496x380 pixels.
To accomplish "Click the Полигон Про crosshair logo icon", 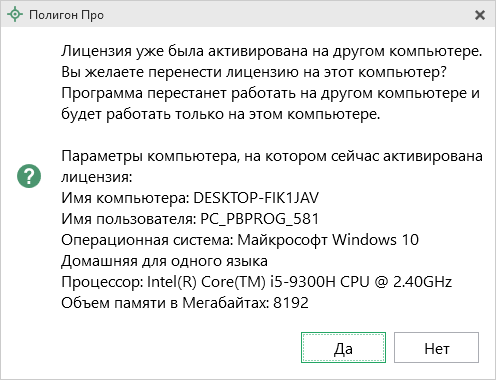I will 15,15.
